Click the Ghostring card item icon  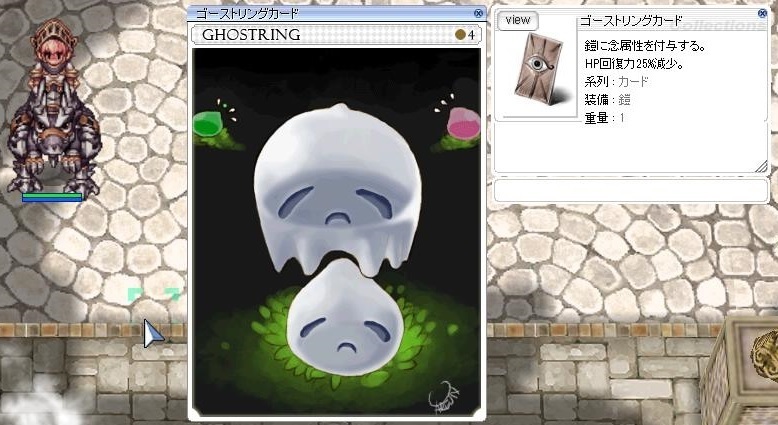pyautogui.click(x=538, y=68)
